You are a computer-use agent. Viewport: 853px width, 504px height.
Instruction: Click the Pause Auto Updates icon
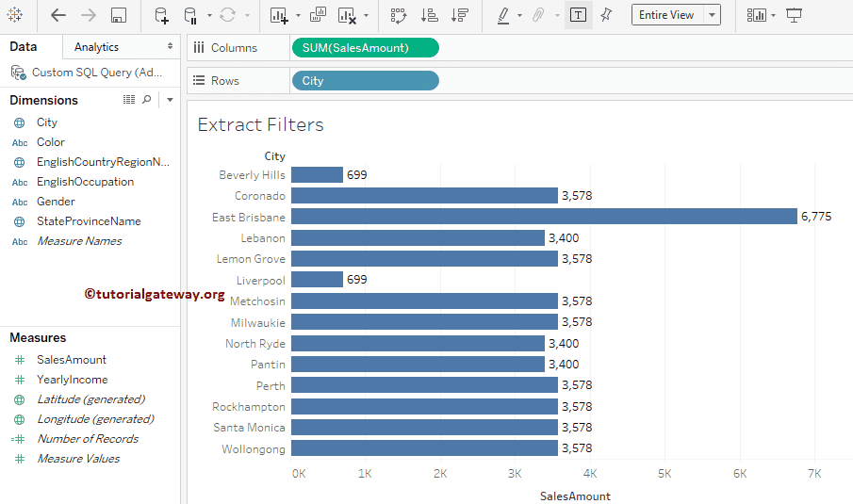190,15
